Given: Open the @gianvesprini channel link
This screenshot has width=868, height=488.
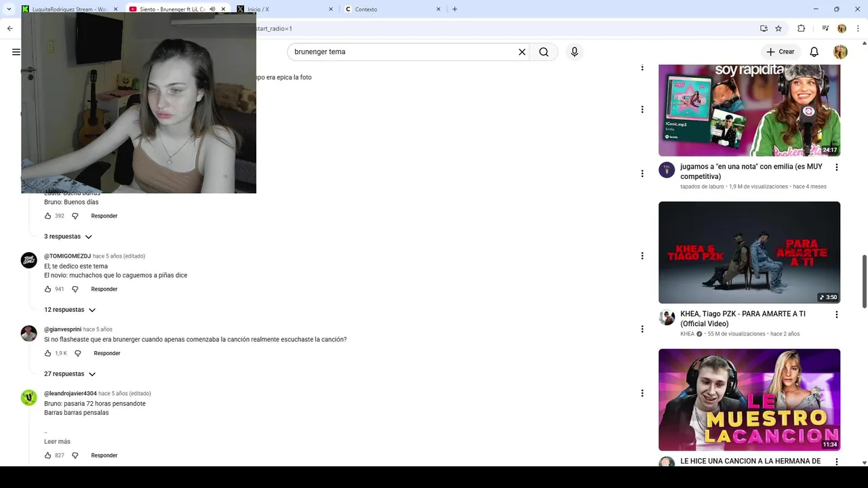Looking at the screenshot, I should pyautogui.click(x=62, y=329).
